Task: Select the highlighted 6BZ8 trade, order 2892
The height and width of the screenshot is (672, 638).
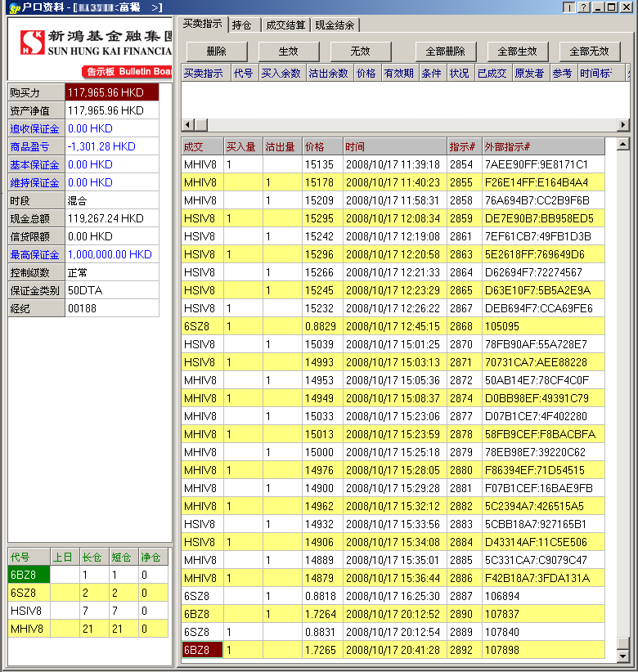Action: (x=393, y=650)
